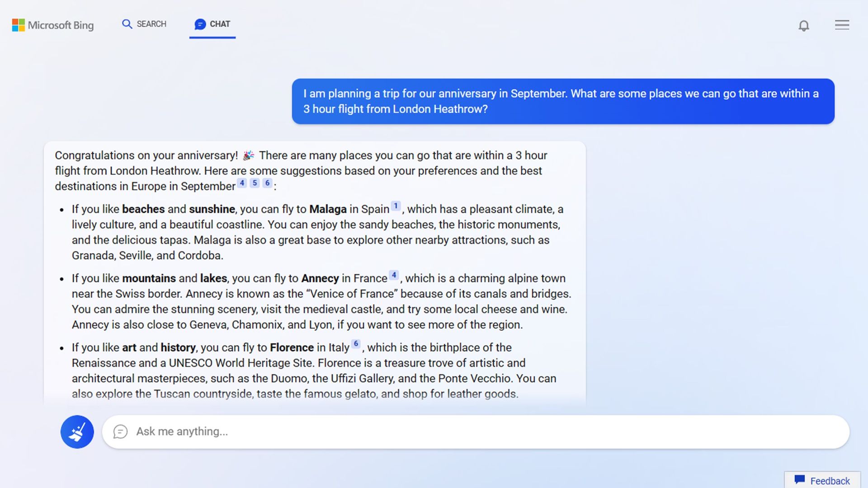Select bold text Malaga in response

[327, 209]
